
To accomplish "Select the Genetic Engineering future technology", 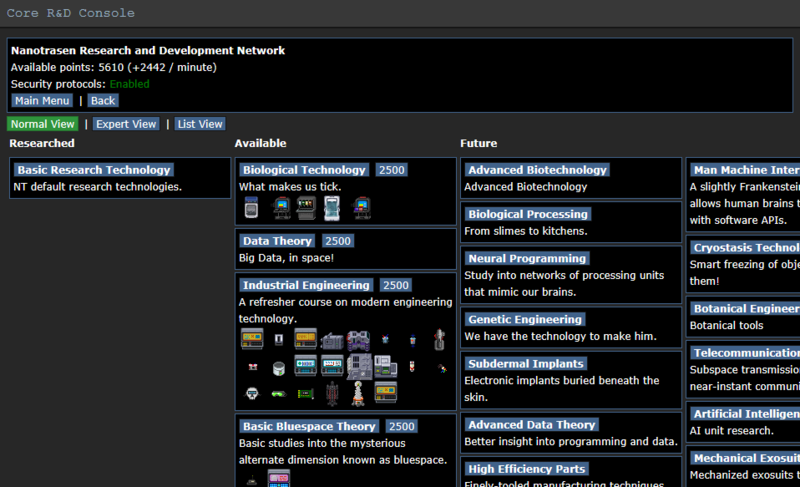I will coord(524,319).
